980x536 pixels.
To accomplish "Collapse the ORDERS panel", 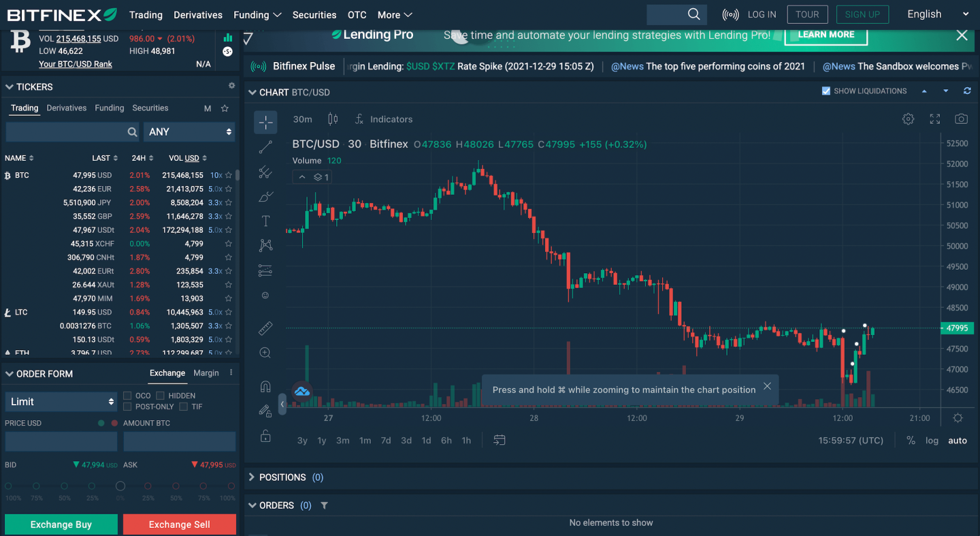I will 252,505.
